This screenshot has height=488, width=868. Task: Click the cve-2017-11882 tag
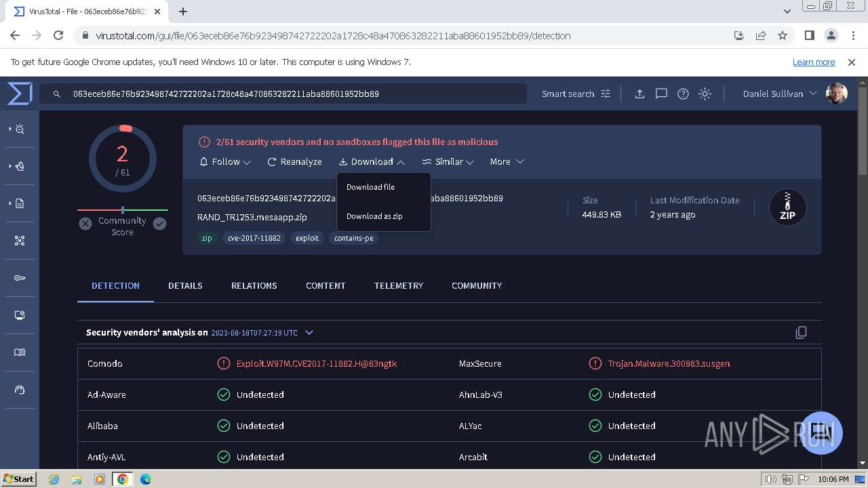click(x=254, y=238)
